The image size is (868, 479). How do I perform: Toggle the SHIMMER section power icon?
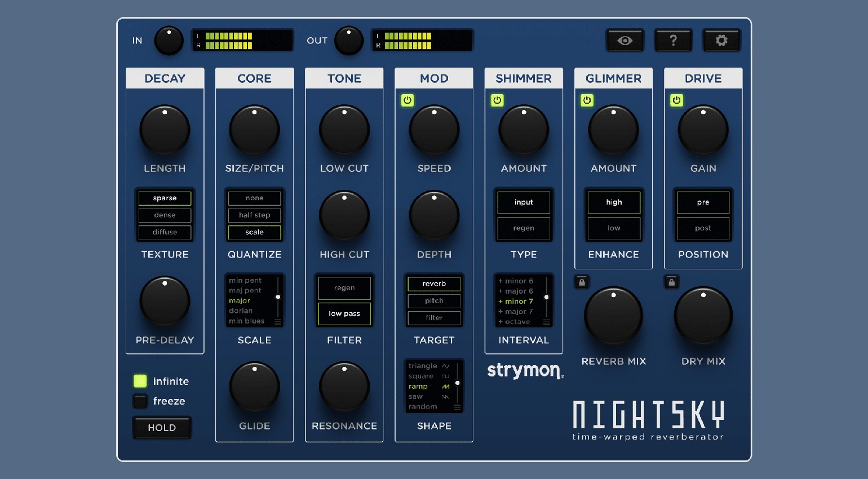(497, 100)
